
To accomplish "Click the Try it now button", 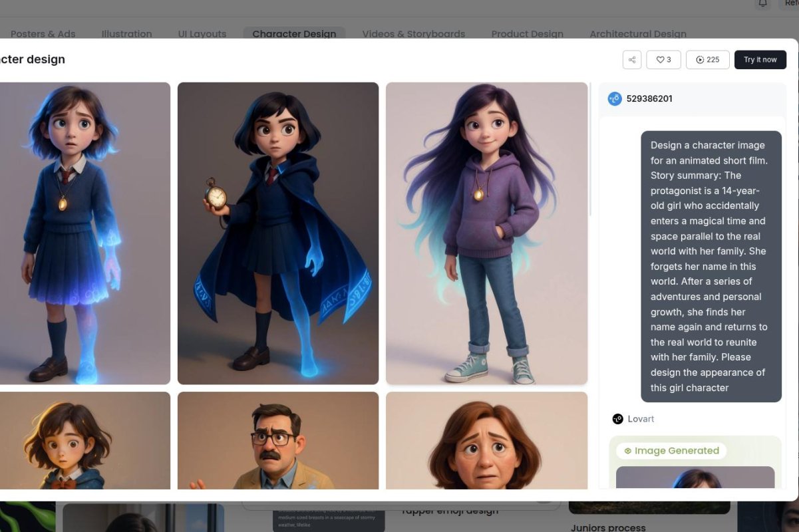I will point(760,59).
